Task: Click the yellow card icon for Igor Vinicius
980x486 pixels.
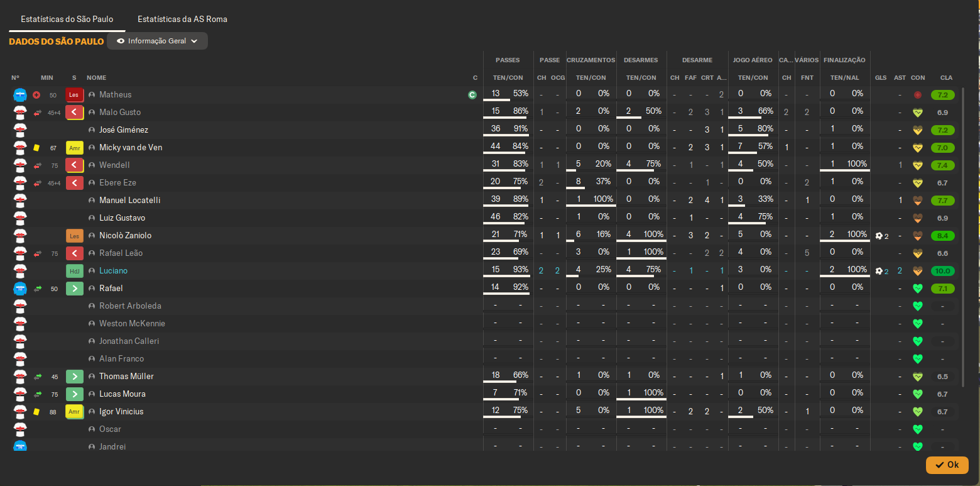Action: click(x=36, y=412)
